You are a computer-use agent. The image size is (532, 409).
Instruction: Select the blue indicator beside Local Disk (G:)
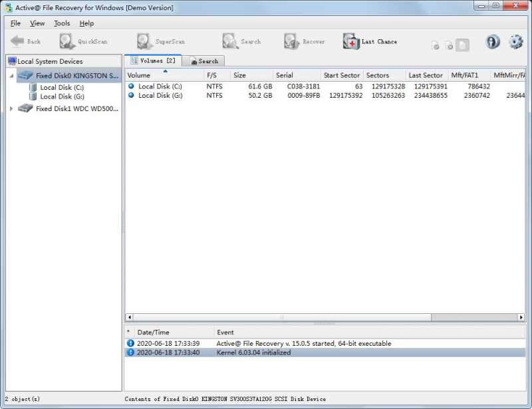point(130,94)
